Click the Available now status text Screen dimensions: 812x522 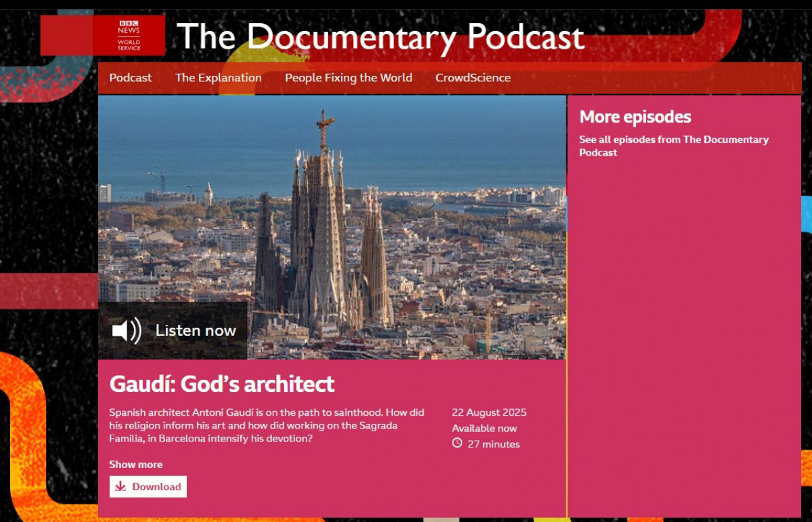click(x=484, y=428)
